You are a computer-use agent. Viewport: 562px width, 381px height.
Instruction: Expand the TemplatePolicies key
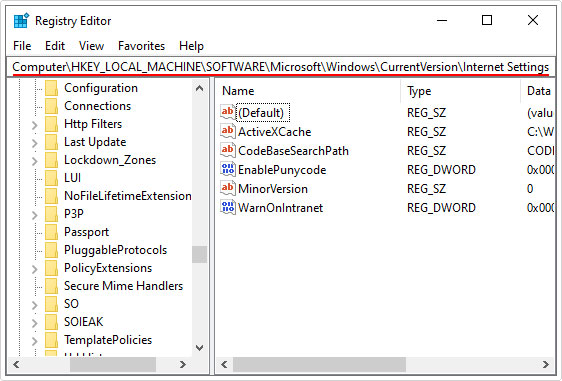34,341
